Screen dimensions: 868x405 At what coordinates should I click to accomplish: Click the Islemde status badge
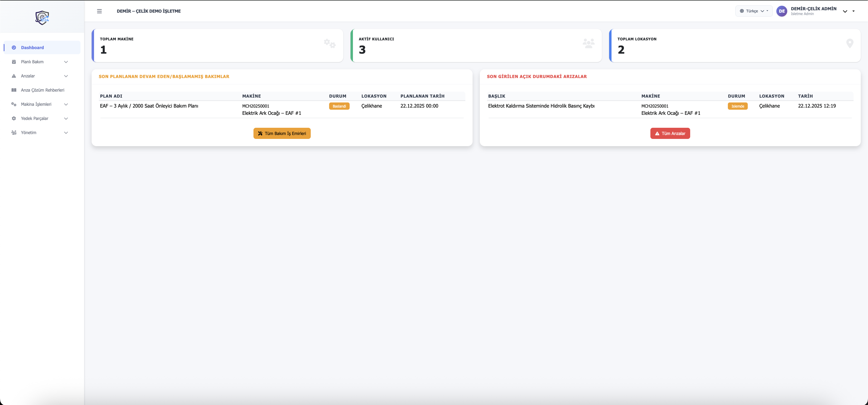737,106
